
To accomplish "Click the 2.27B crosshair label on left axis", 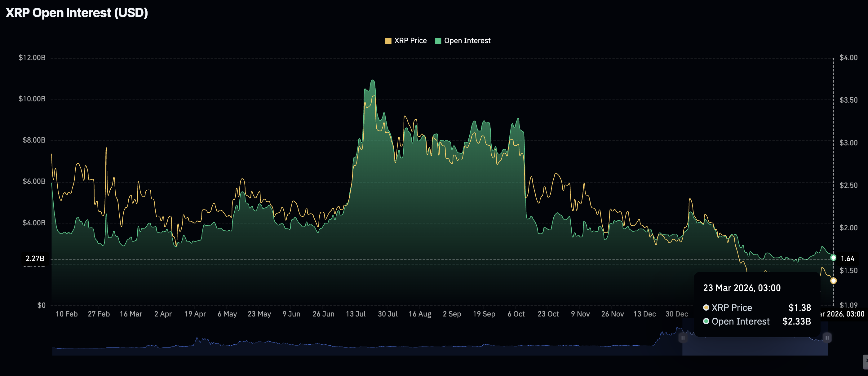I will click(35, 259).
